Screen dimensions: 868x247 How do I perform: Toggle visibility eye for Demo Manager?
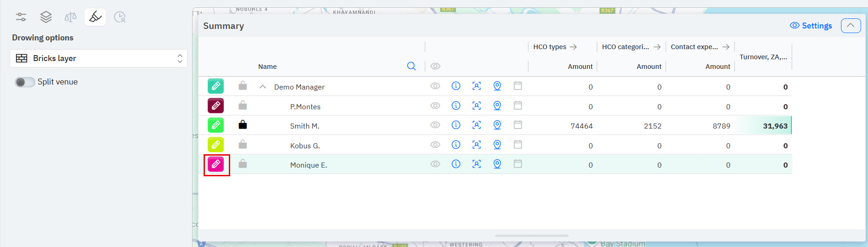pyautogui.click(x=435, y=86)
